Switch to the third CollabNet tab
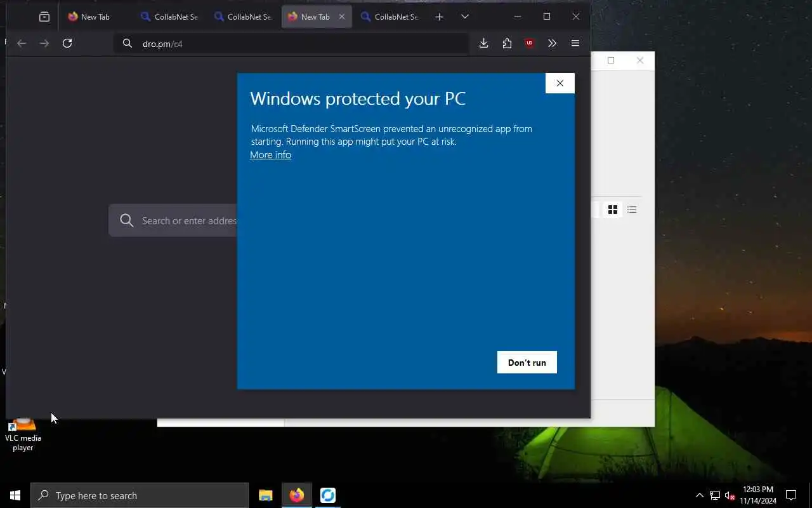Image resolution: width=812 pixels, height=508 pixels. click(390, 17)
